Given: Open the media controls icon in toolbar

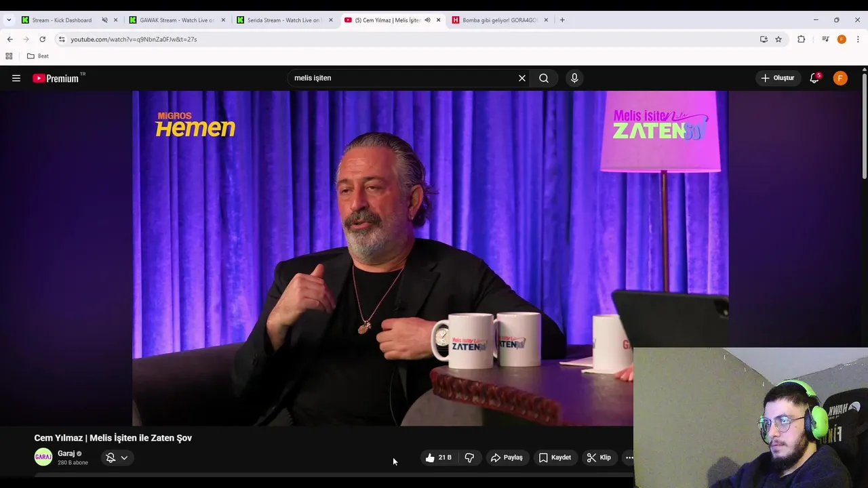Looking at the screenshot, I should (x=825, y=39).
